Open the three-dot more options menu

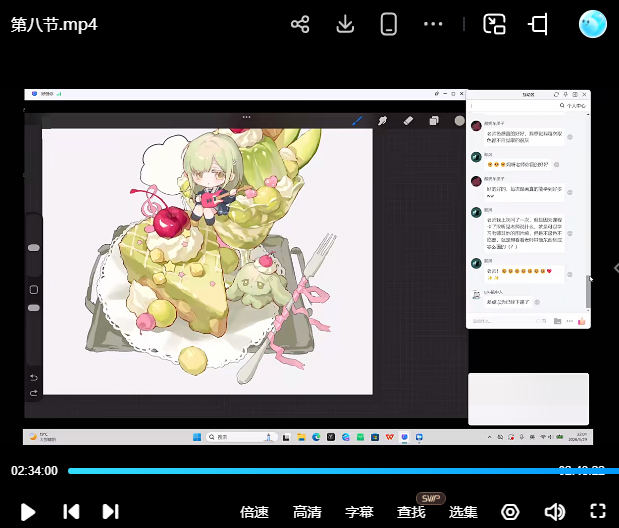pos(433,25)
